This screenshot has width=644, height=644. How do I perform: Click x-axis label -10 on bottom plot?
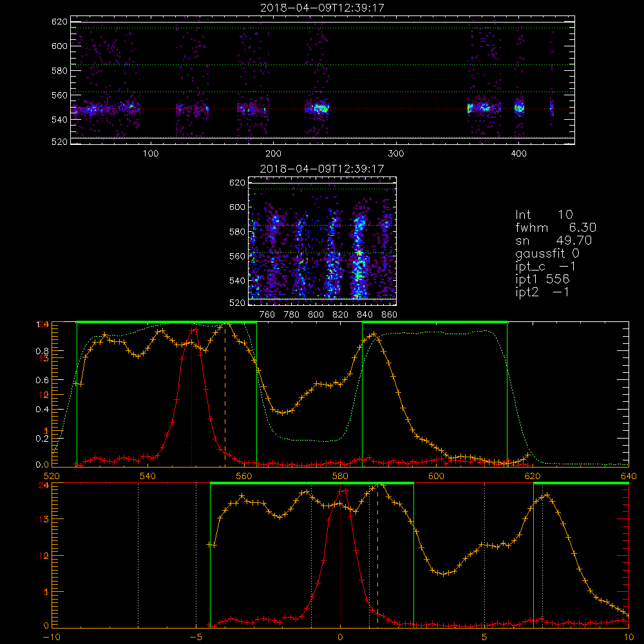52,637
